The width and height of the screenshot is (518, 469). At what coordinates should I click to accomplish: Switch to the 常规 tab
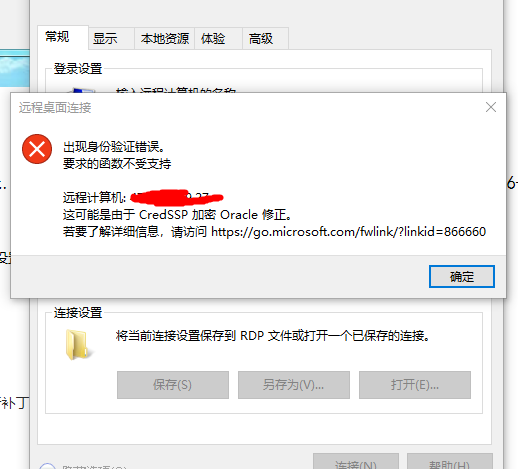(x=57, y=37)
